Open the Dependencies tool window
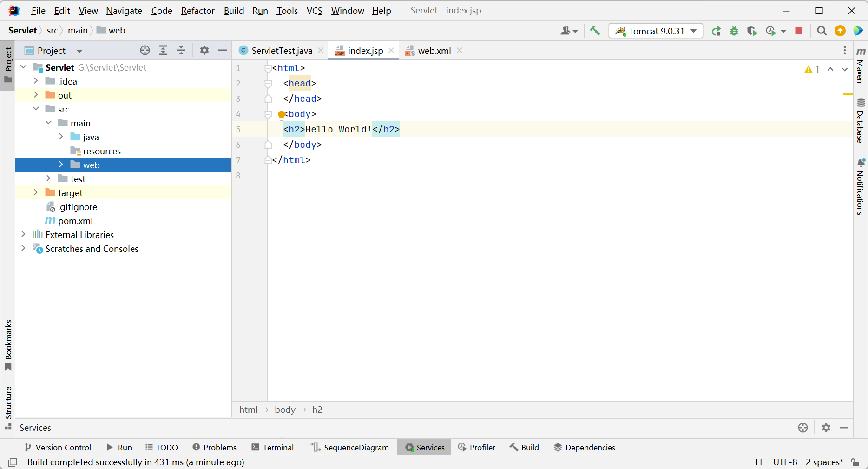Image resolution: width=868 pixels, height=469 pixels. [585, 448]
